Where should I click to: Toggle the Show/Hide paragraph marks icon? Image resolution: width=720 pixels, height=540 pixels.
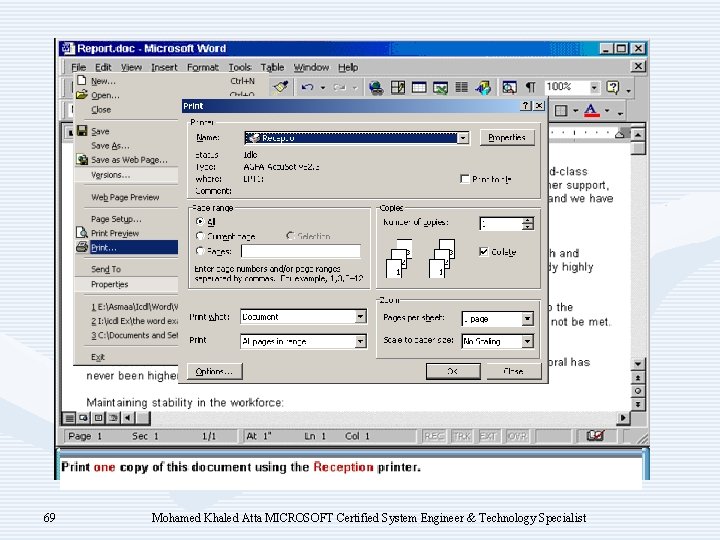530,87
